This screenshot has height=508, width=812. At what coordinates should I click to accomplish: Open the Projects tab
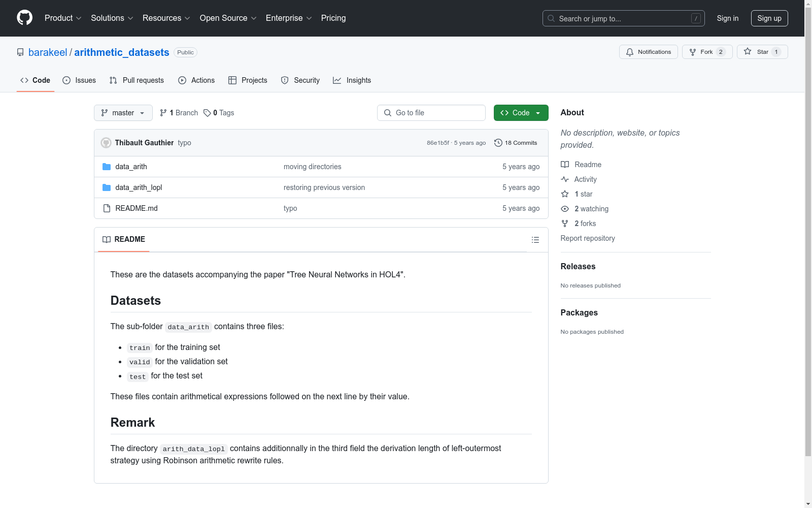pos(248,80)
